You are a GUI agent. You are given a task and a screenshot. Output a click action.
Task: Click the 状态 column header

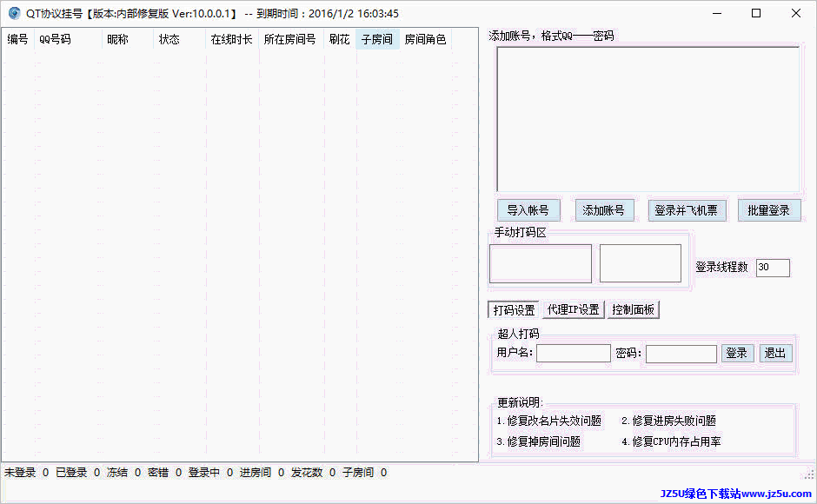point(180,39)
